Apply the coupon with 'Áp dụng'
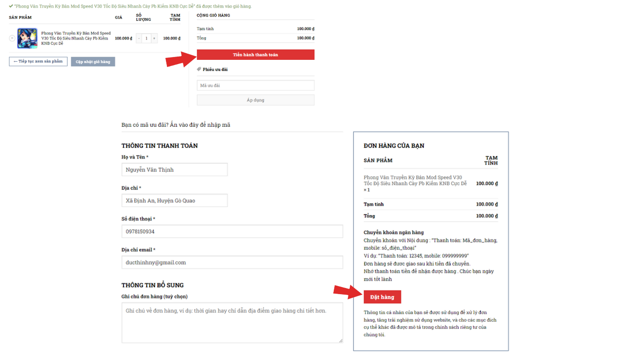This screenshot has width=644, height=362. 256,100
